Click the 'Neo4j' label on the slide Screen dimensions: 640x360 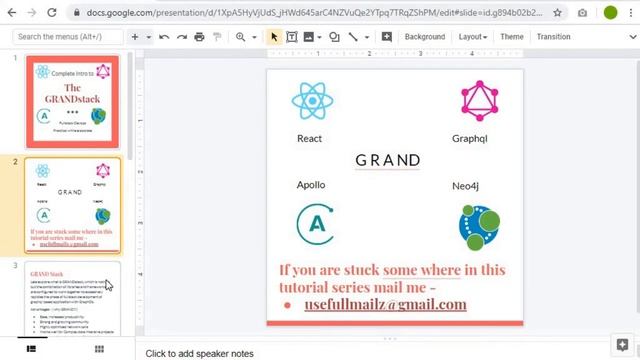click(465, 186)
